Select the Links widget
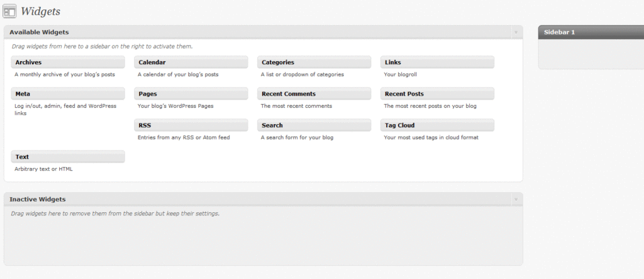This screenshot has height=279, width=644. [438, 62]
